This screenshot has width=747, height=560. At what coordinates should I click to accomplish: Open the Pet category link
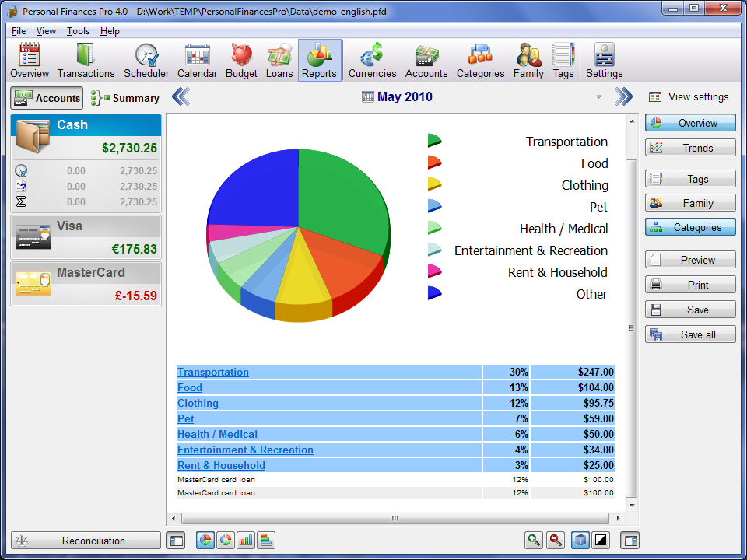pos(186,418)
